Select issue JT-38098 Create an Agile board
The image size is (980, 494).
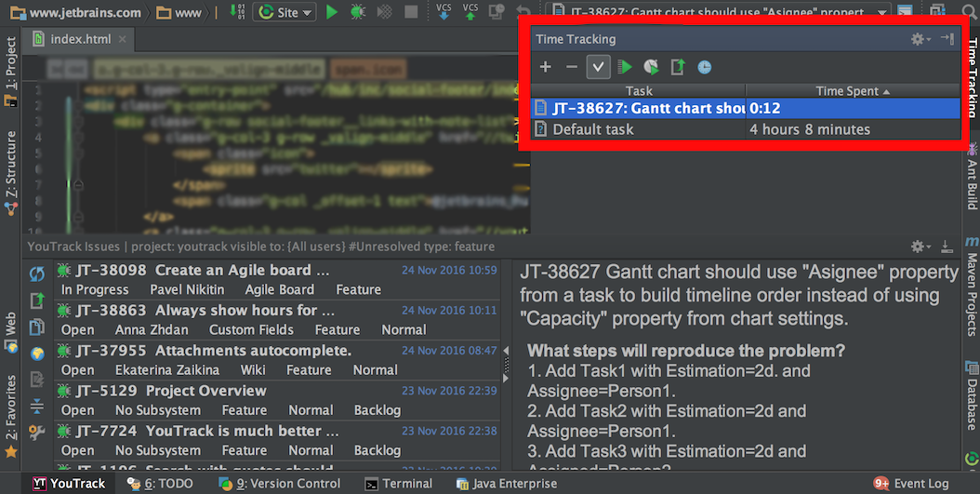coord(277,279)
